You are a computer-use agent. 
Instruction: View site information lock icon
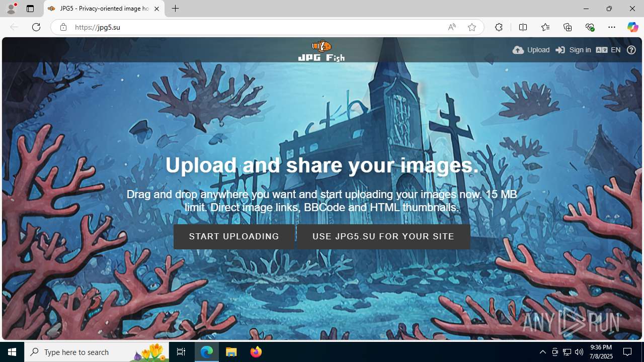[x=63, y=27]
